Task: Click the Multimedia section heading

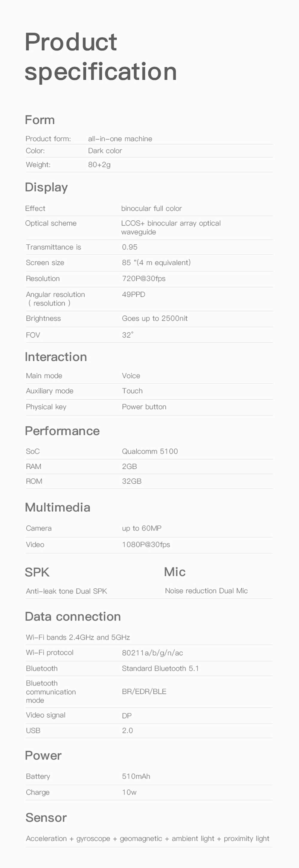Action: [x=57, y=507]
